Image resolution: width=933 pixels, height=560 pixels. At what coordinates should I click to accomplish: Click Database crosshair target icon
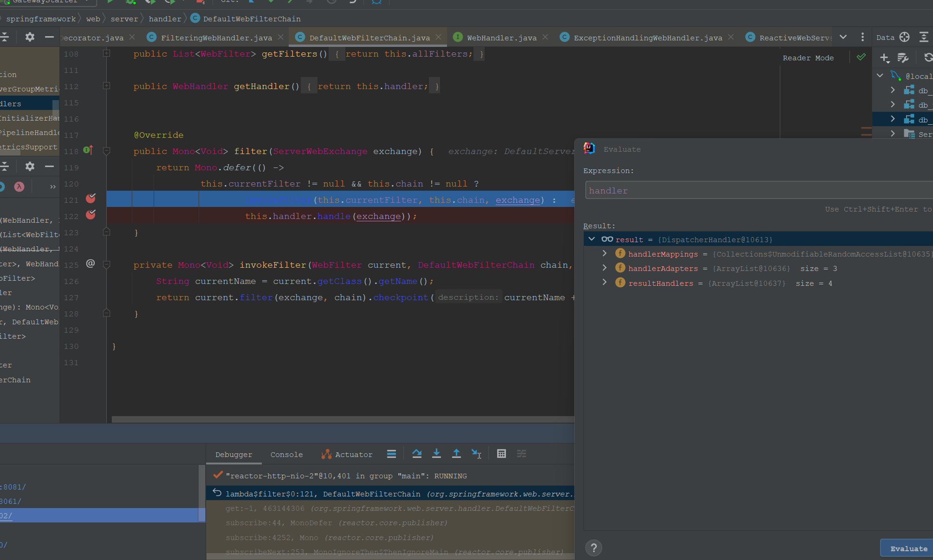click(x=904, y=37)
